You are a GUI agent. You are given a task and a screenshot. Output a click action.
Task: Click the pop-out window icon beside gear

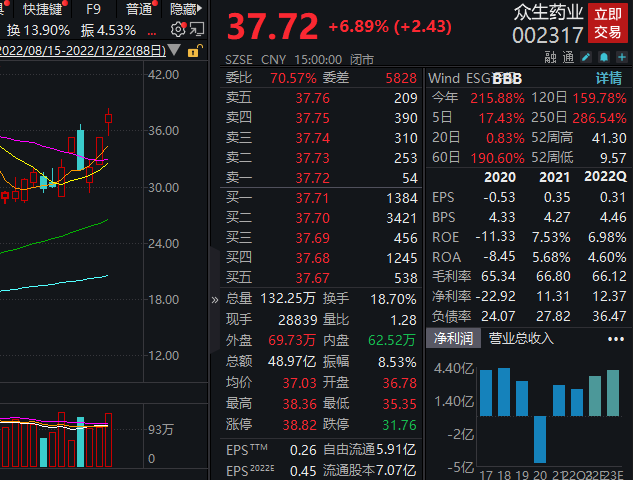[x=197, y=29]
